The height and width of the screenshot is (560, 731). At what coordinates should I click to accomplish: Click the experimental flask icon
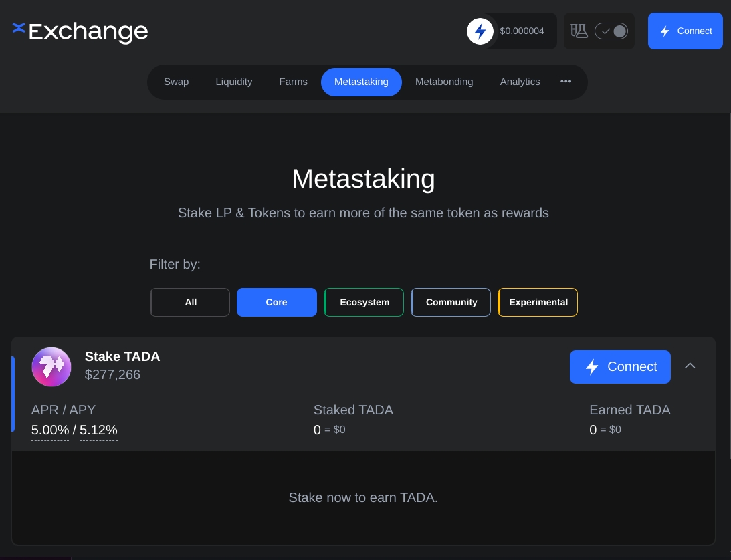point(579,31)
